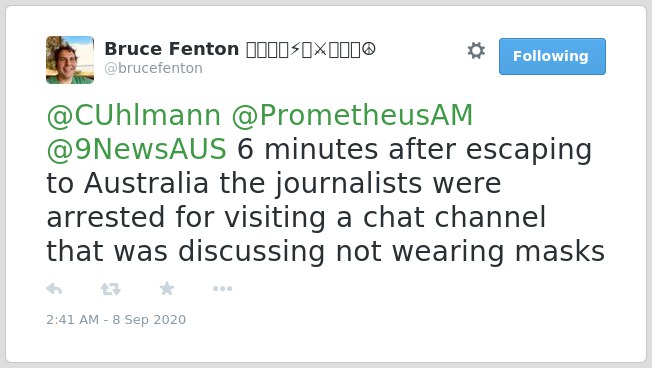Open the gear user actions menu
Image resolution: width=652 pixels, height=368 pixels.
[x=476, y=51]
